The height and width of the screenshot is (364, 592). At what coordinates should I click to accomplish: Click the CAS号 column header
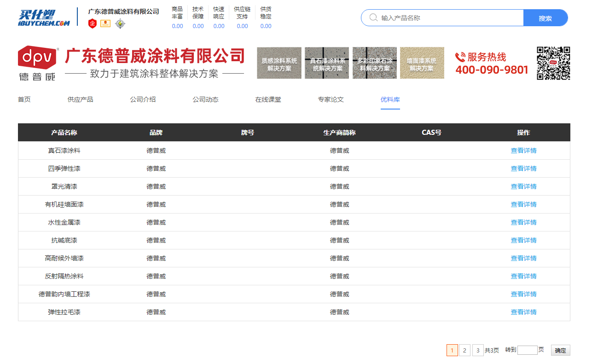(431, 133)
